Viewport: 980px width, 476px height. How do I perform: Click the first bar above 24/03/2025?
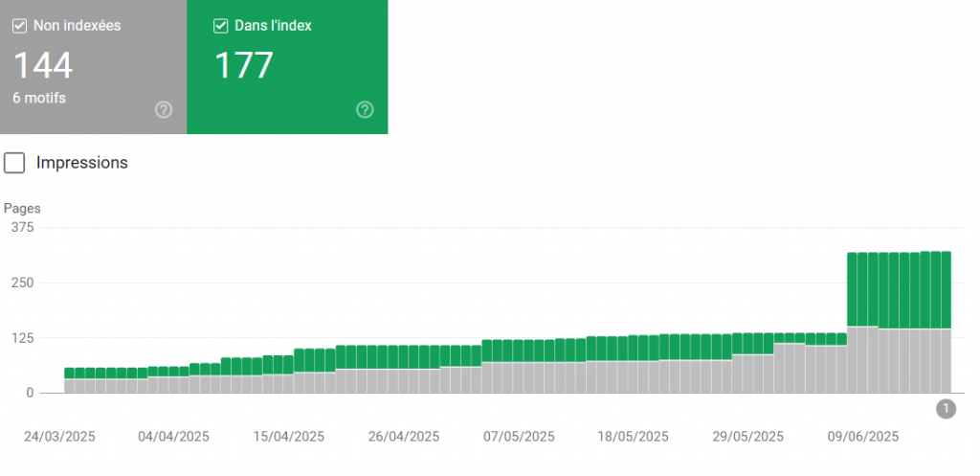(x=69, y=380)
